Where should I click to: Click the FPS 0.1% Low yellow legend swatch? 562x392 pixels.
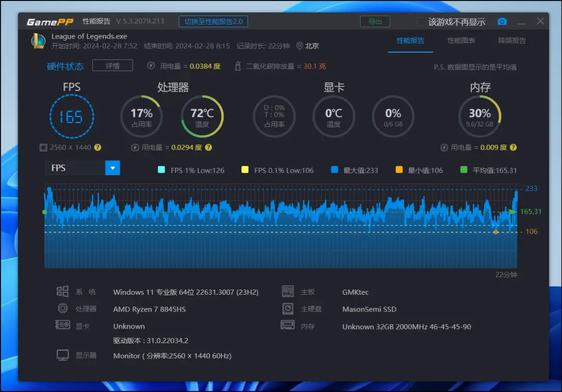point(245,169)
